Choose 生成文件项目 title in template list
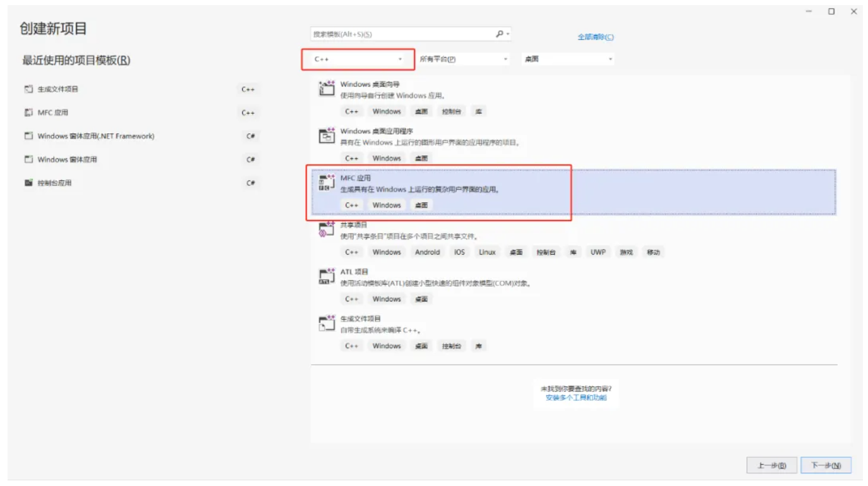The image size is (868, 486). click(361, 319)
